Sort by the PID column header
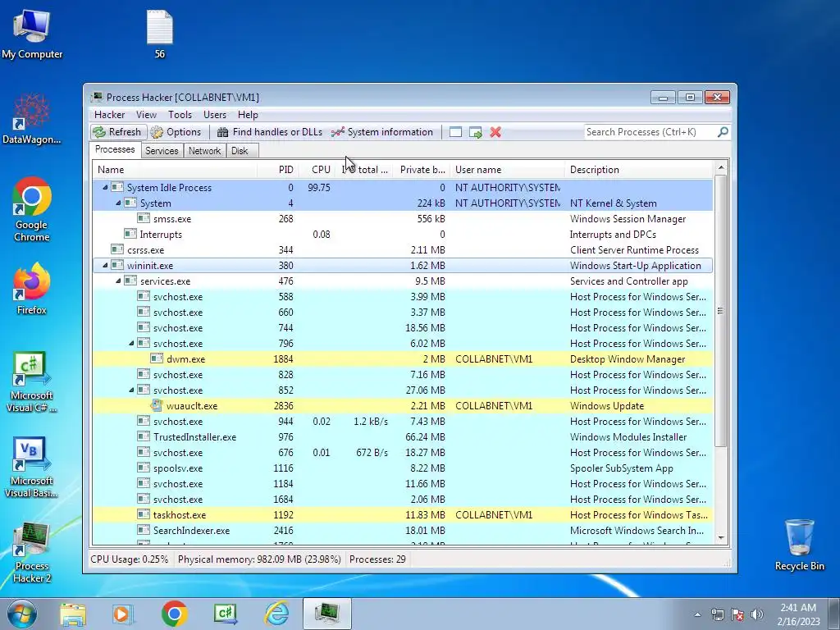Viewport: 840px width, 630px height. click(x=278, y=170)
